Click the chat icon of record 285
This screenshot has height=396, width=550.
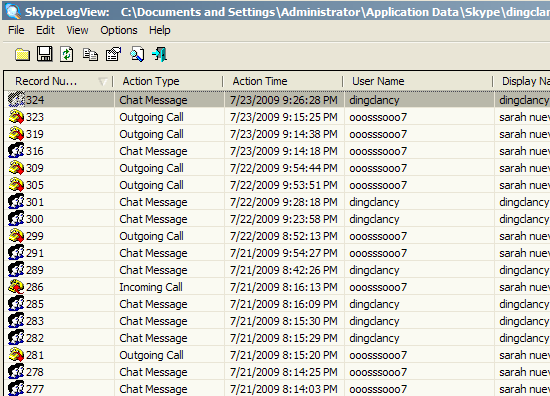pos(16,304)
